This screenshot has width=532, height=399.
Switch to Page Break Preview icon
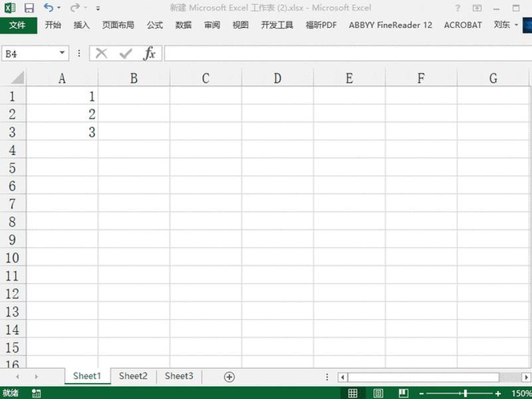(x=404, y=393)
